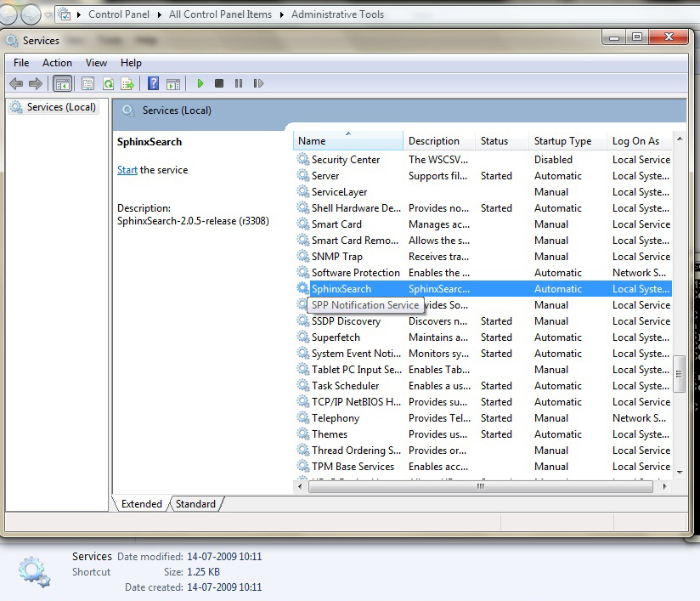
Task: Click the Services shortcut icon in details pane
Action: point(34,571)
